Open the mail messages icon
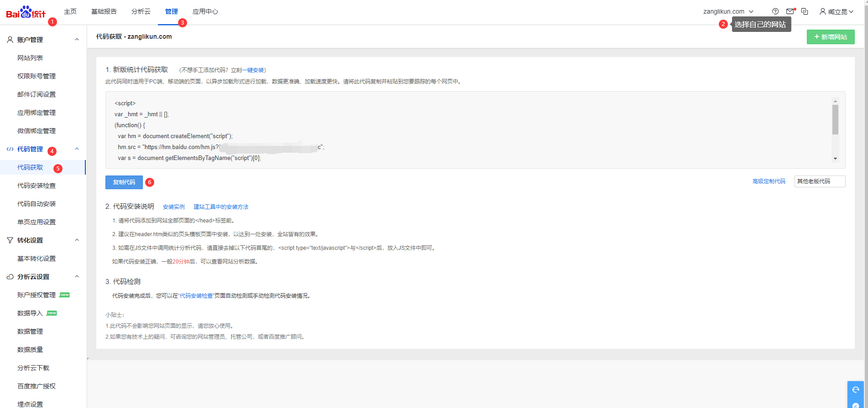The height and width of the screenshot is (408, 868). click(x=790, y=11)
